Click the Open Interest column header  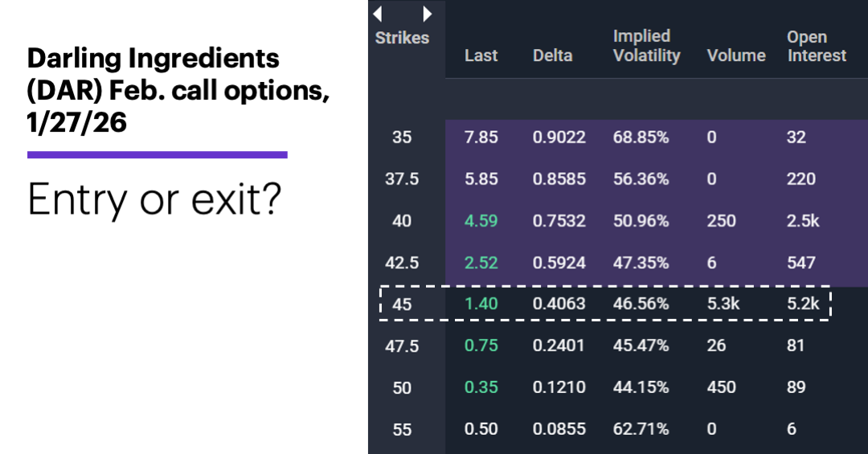pyautogui.click(x=816, y=46)
